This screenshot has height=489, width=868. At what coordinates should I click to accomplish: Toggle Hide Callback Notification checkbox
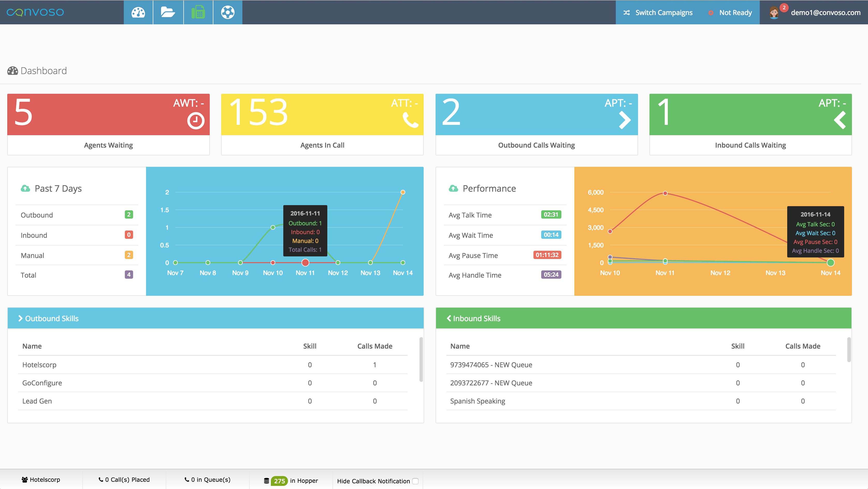[415, 481]
